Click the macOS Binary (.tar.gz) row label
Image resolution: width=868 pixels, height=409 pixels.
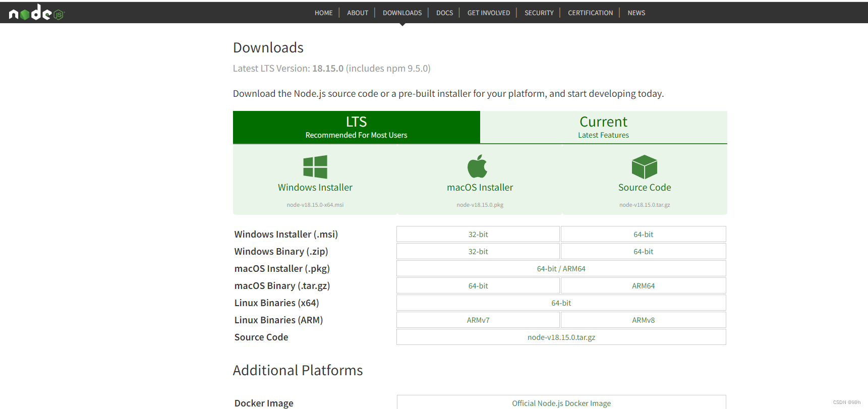[x=282, y=285]
